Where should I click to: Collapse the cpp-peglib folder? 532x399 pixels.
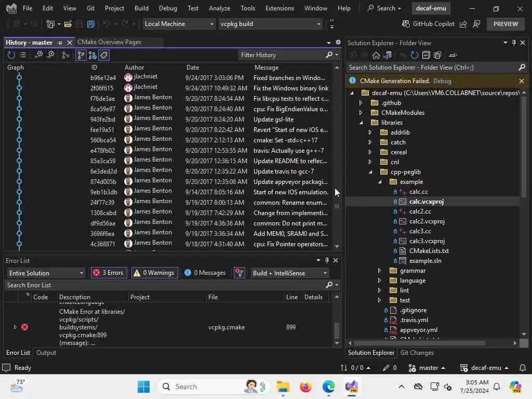click(370, 172)
